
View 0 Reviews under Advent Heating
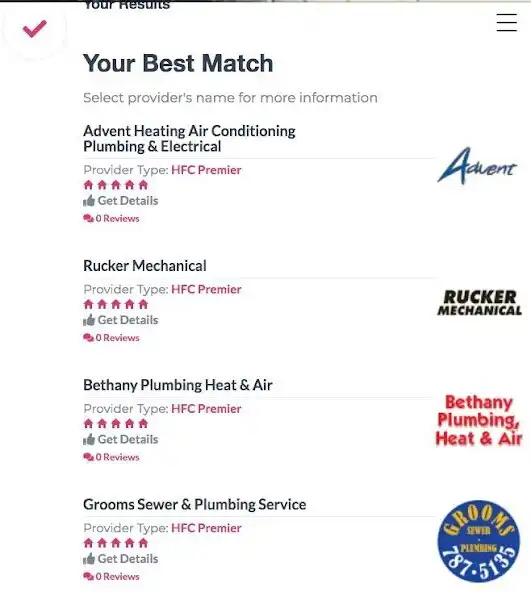pyautogui.click(x=111, y=218)
